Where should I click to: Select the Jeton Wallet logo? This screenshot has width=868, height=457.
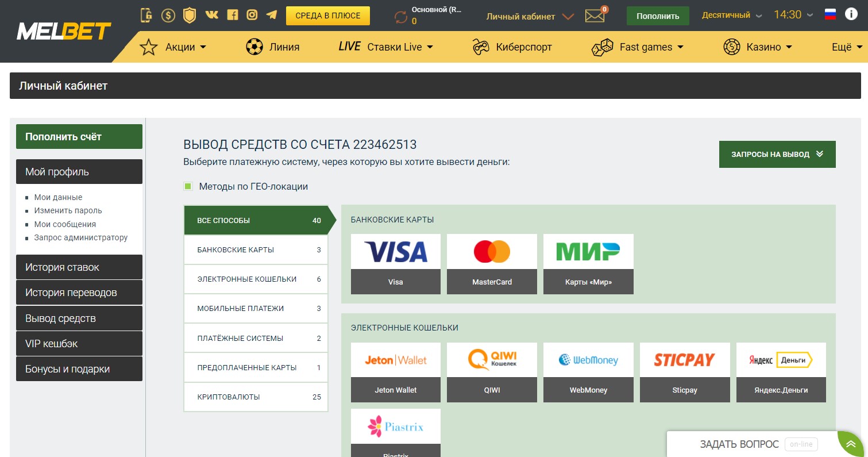(396, 360)
